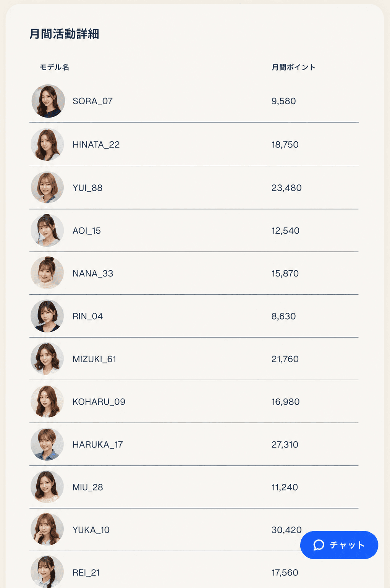Click the chat bubble icon
Viewport: 390px width, 588px height.
[x=319, y=545]
